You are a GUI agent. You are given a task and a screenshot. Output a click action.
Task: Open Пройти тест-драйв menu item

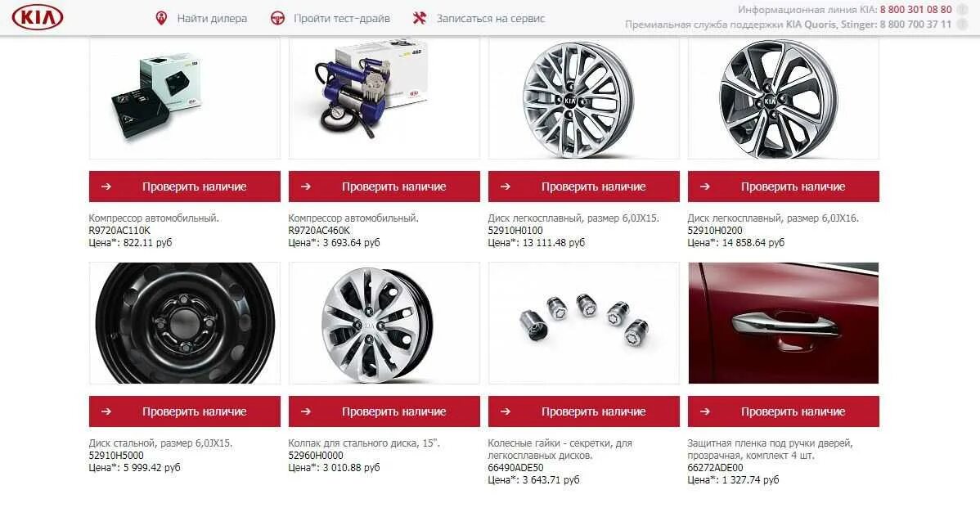pyautogui.click(x=342, y=18)
